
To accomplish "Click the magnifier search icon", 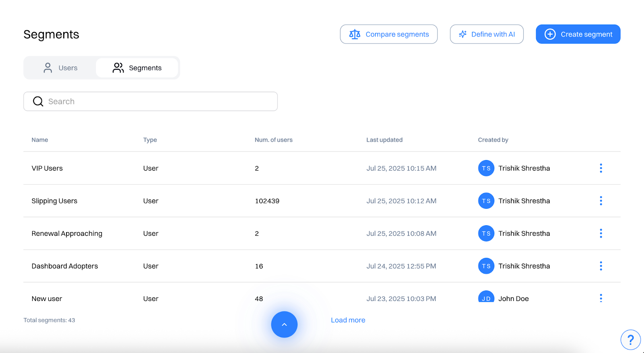I will click(x=38, y=102).
